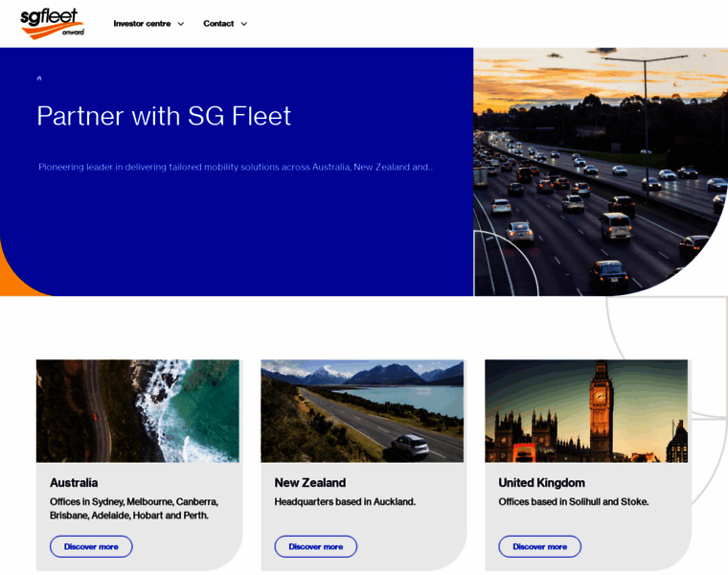This screenshot has height=575, width=728.
Task: Click the highway traffic hero image
Action: pos(601,172)
